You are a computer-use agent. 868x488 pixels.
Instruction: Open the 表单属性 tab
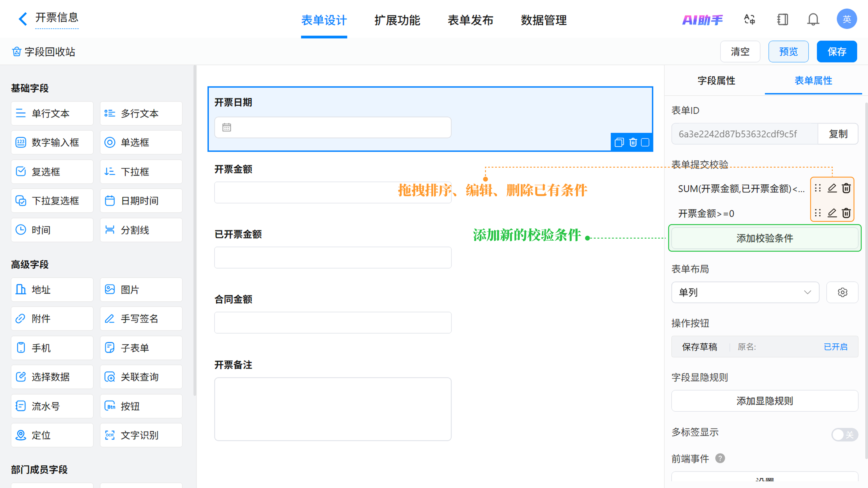point(814,80)
